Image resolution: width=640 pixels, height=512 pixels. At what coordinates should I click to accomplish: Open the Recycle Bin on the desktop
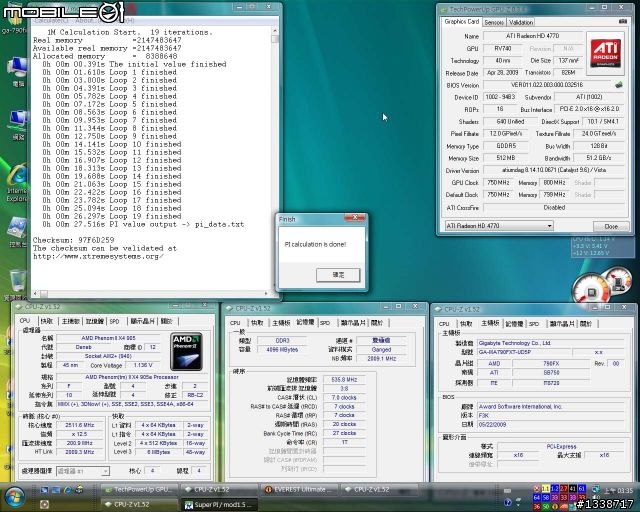pyautogui.click(x=16, y=284)
